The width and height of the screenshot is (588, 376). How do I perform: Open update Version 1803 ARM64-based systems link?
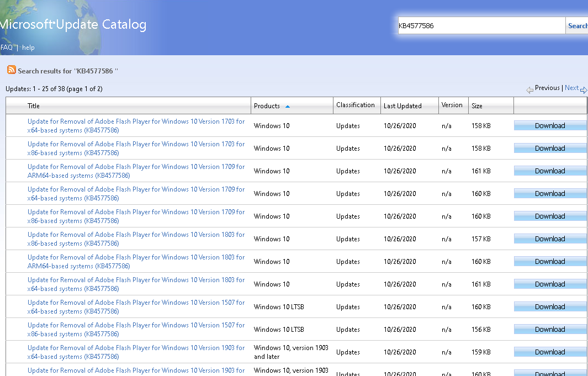tap(136, 262)
